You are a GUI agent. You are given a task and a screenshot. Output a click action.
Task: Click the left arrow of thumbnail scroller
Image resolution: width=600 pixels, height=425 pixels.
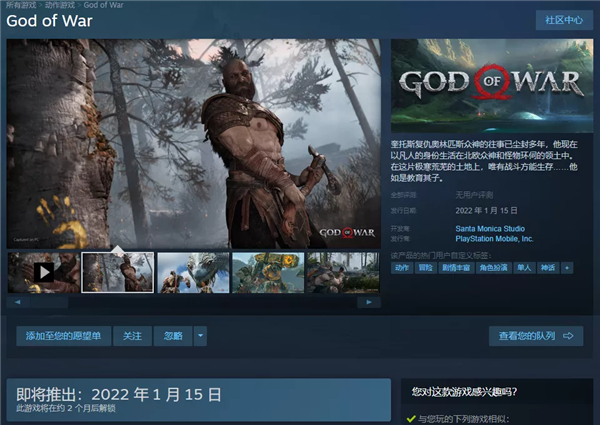click(18, 302)
